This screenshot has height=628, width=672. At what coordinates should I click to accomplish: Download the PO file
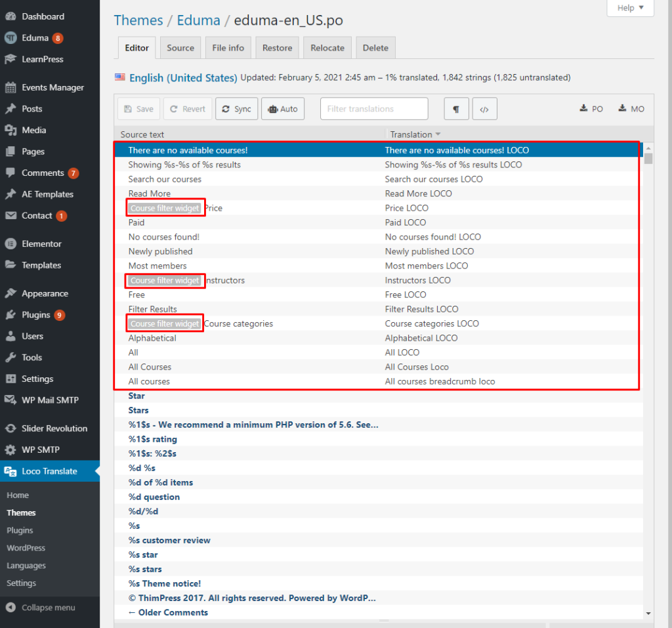tap(591, 108)
